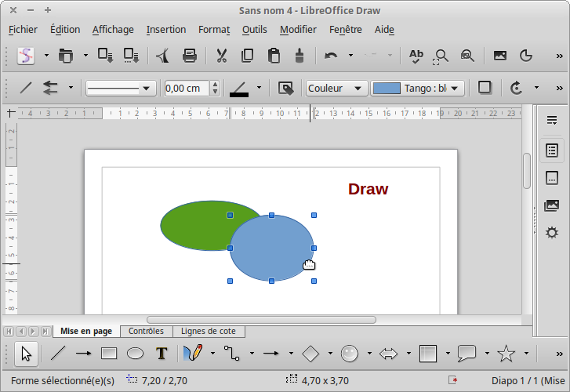570x392 pixels.
Task: Click the line width input field
Action: [x=187, y=88]
